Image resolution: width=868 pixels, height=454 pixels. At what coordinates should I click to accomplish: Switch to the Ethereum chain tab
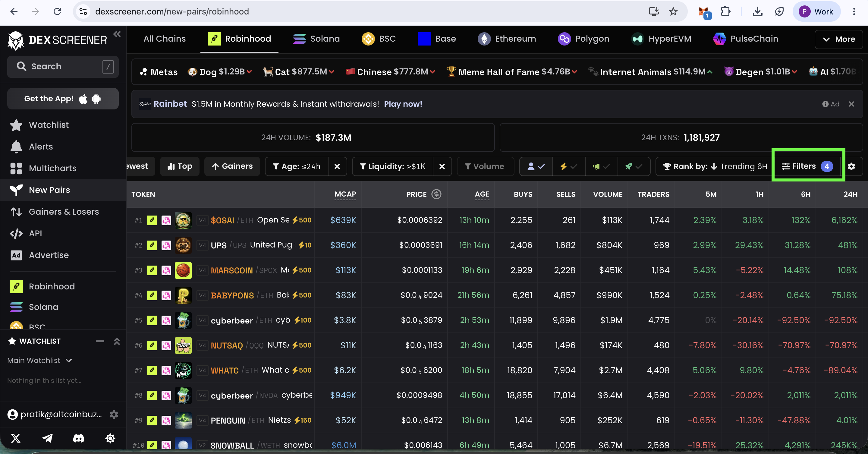(x=507, y=39)
